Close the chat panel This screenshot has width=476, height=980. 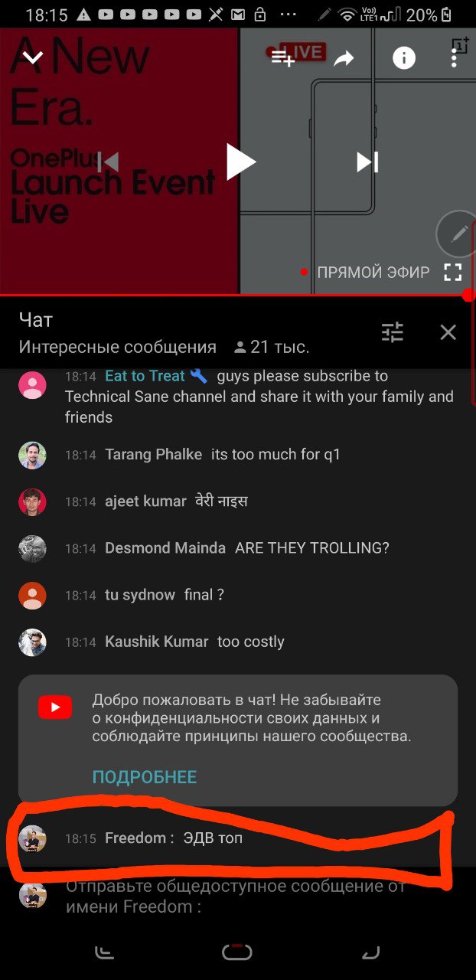[448, 332]
